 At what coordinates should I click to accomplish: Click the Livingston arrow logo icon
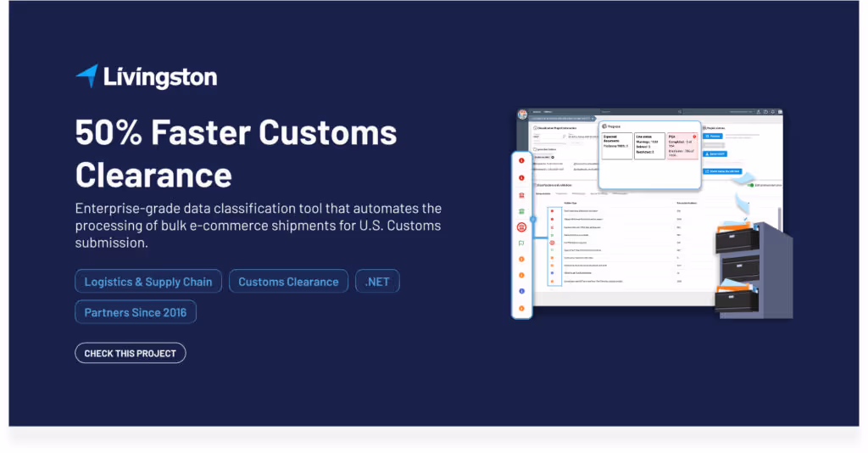(87, 75)
